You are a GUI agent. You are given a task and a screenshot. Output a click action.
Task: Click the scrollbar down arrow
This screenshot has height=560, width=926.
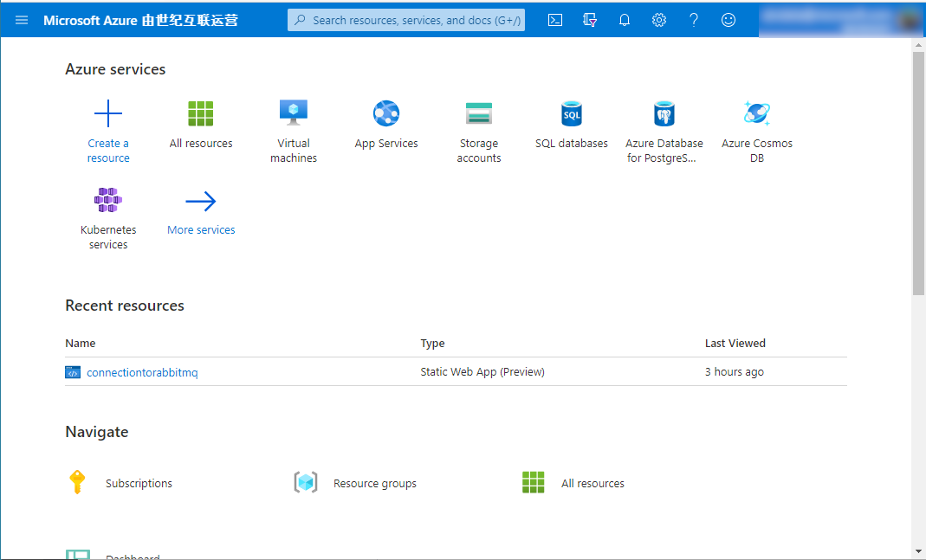click(918, 551)
